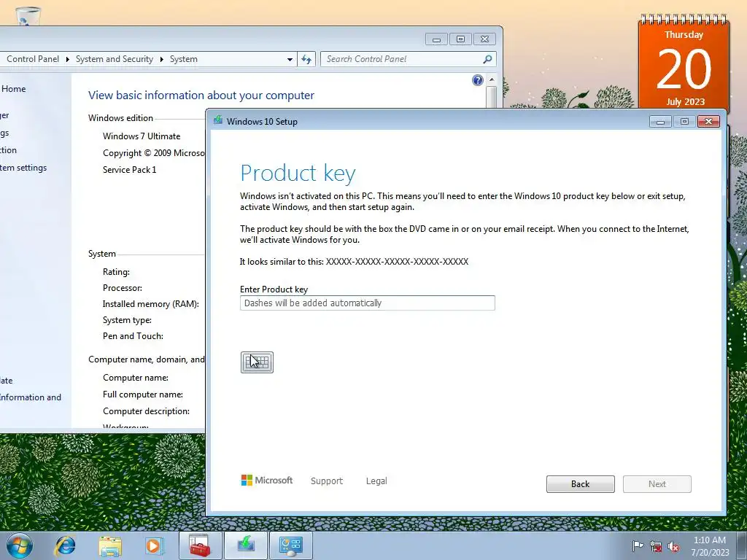This screenshot has width=747, height=560.
Task: Close the Windows 10 Setup window
Action: tap(708, 122)
